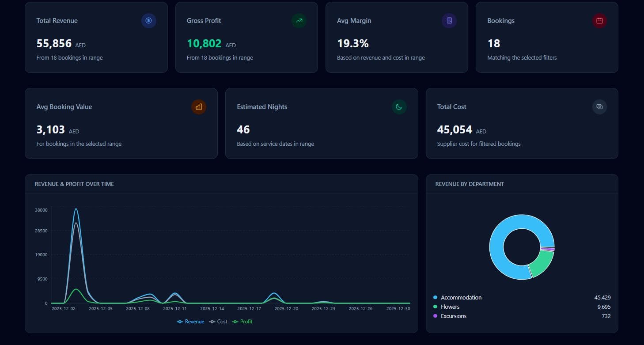Click 'Supplier cost for filtered bookings' text
Screen dimensions: 644x345
[479, 144]
